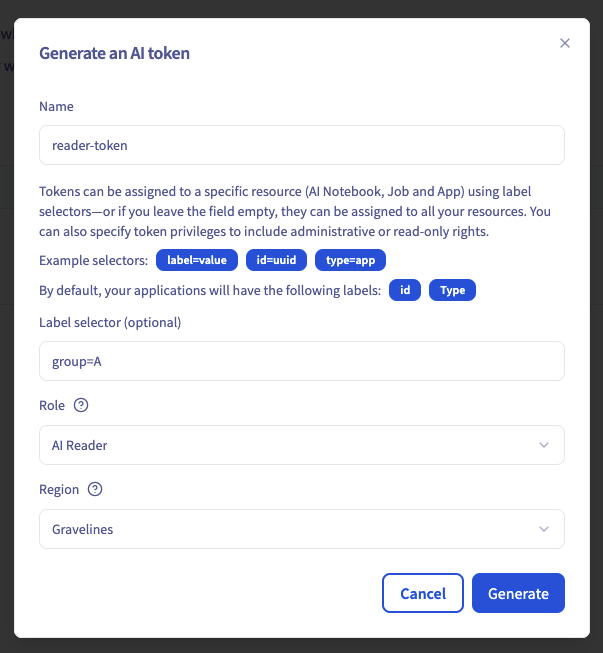Click the Role help question mark icon
The height and width of the screenshot is (653, 603).
tap(82, 406)
